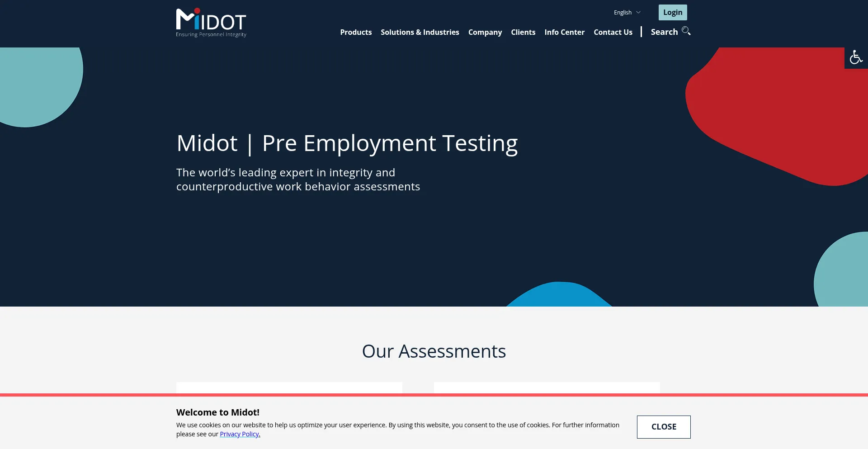Expand the English language chevron arrow
Screen dimensions: 868x449
tap(638, 13)
